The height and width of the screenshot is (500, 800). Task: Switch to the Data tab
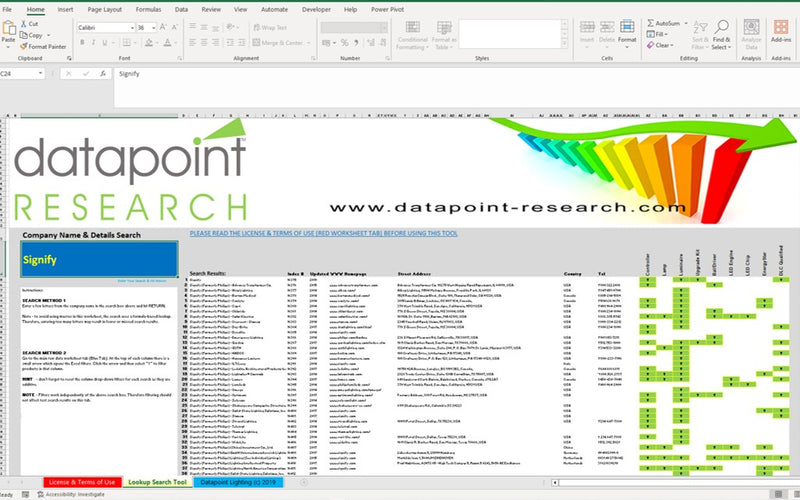pyautogui.click(x=181, y=9)
